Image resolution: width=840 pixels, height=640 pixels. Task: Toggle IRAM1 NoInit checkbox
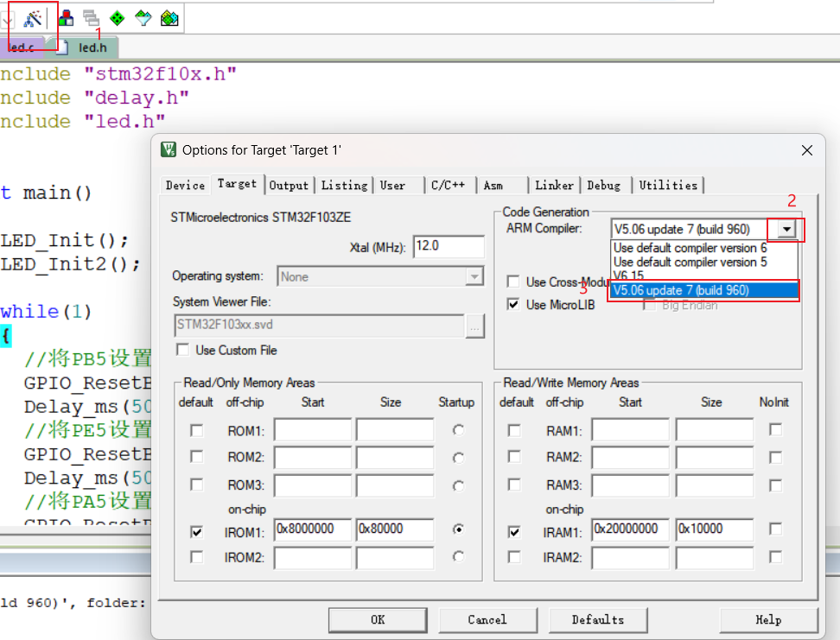775,529
